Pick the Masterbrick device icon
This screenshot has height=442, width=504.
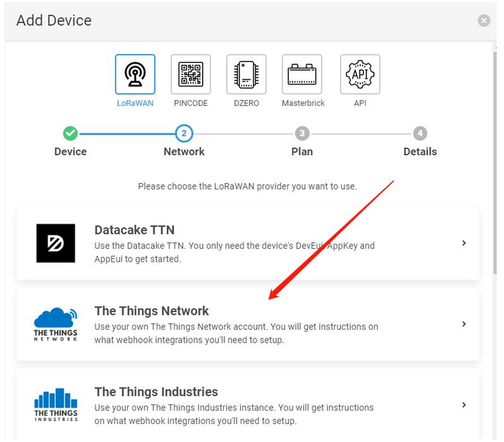[x=302, y=74]
